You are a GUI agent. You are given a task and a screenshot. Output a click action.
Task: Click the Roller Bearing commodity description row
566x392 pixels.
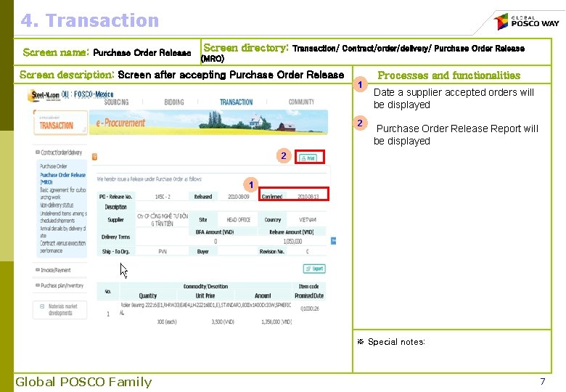click(205, 309)
